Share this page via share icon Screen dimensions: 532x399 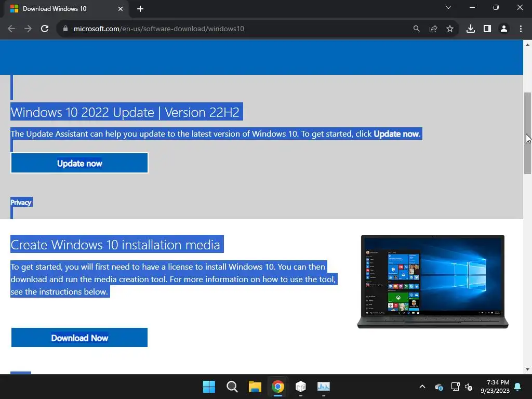pyautogui.click(x=433, y=29)
